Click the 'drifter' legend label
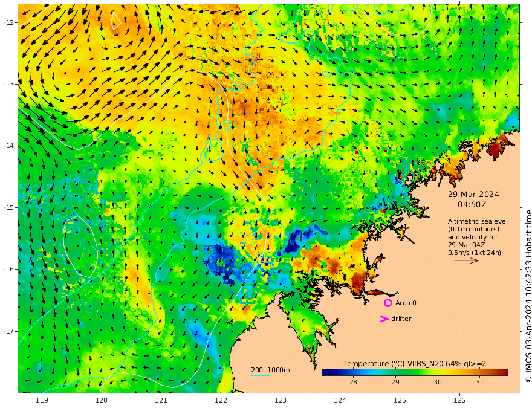The height and width of the screenshot is (411, 532). 401,319
